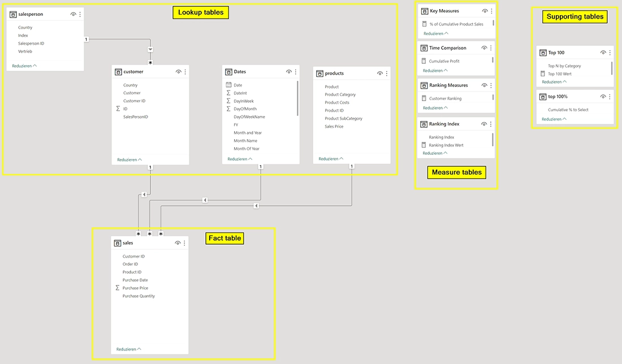This screenshot has height=364, width=622.
Task: Click the products table header icon
Action: 319,73
